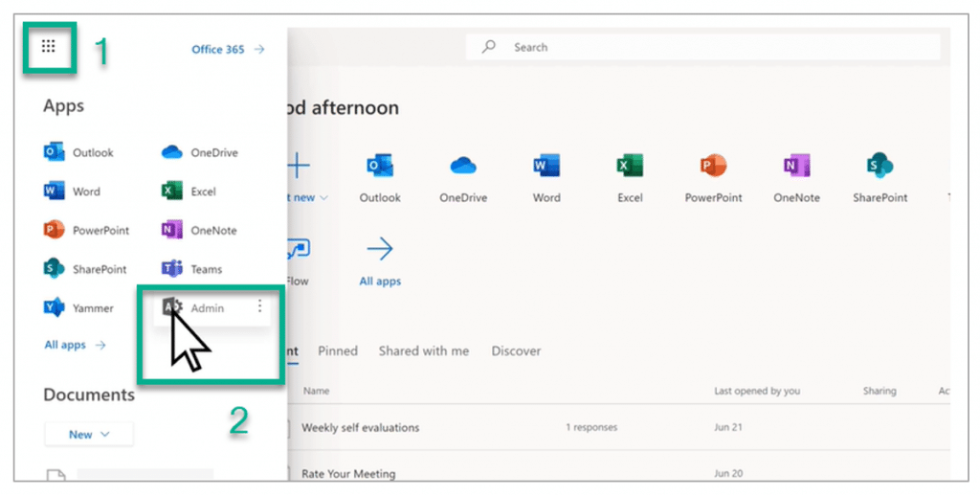980x496 pixels.
Task: Open Outlook from the Apps panel
Action: coord(78,152)
